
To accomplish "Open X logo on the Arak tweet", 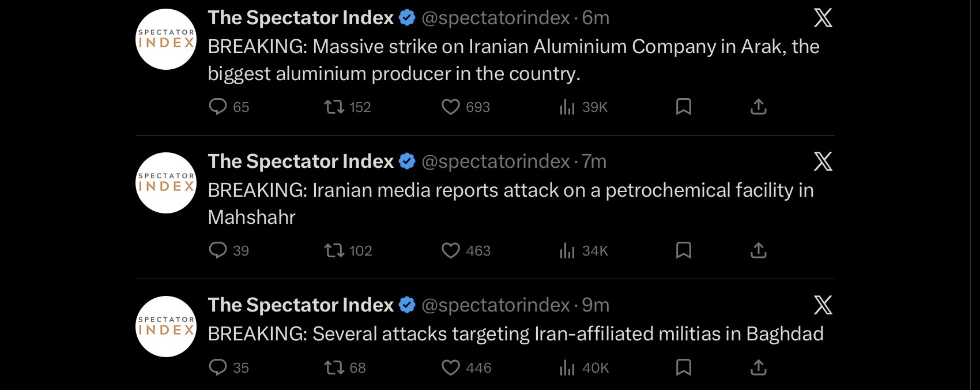I will pos(823,18).
